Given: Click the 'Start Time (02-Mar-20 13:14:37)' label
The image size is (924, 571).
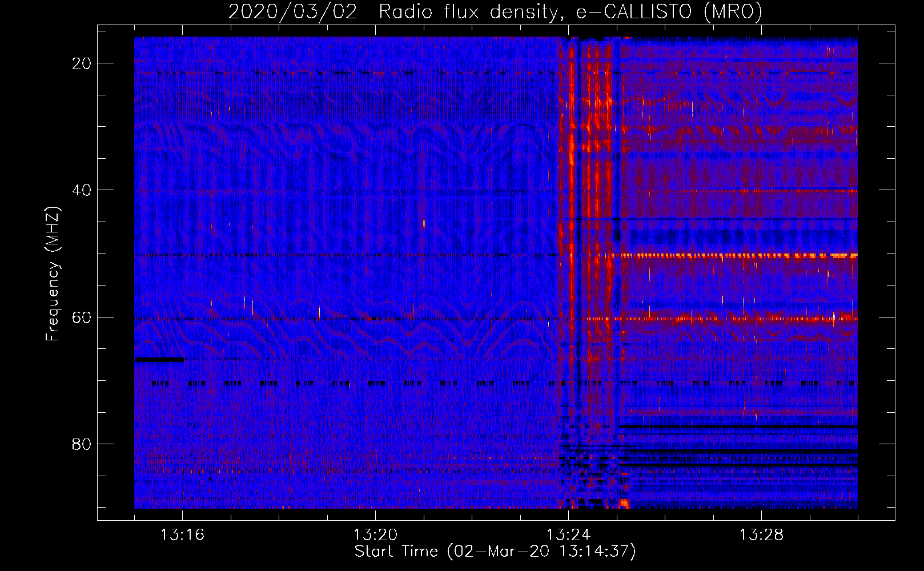Looking at the screenshot, I should pos(495,552).
